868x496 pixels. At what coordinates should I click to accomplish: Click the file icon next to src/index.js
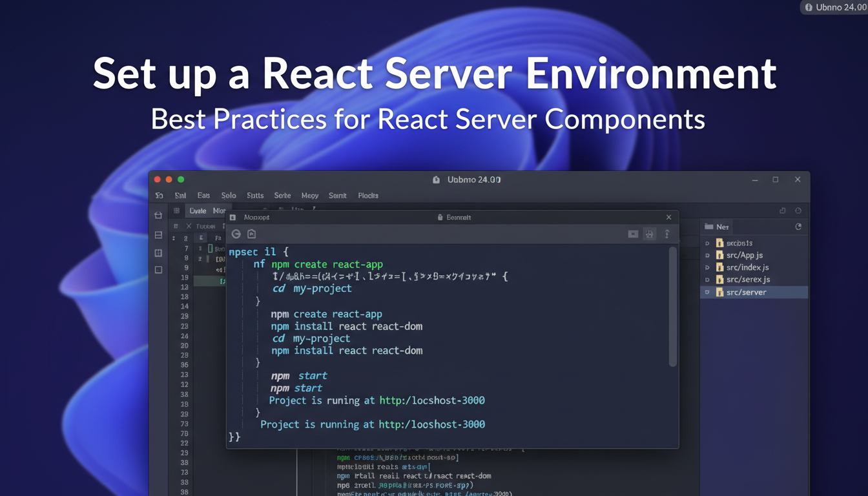(x=719, y=267)
